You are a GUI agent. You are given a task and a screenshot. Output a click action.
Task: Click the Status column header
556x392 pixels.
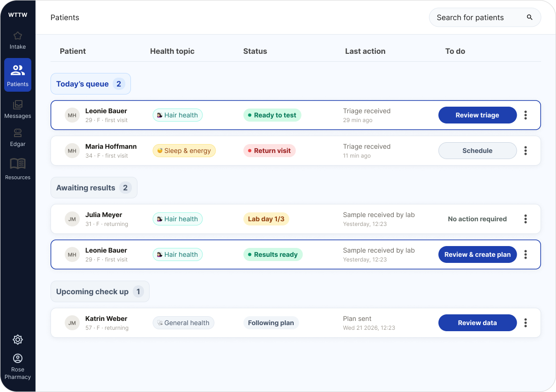point(255,51)
